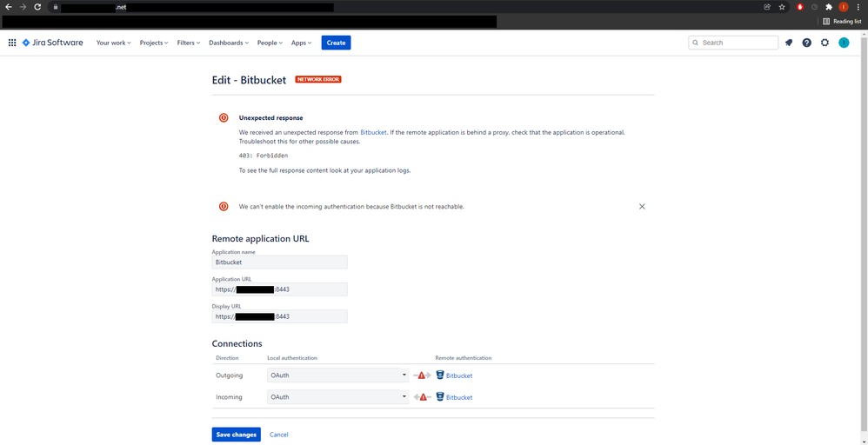Image resolution: width=868 pixels, height=445 pixels.
Task: Select the '403: Forbidden' error text
Action: (x=264, y=156)
